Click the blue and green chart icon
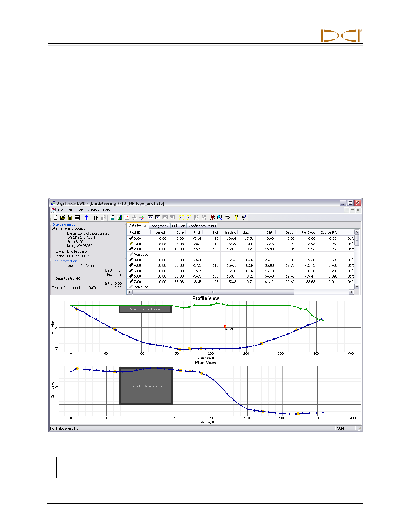Image resolution: width=411 pixels, height=532 pixels. pos(119,217)
